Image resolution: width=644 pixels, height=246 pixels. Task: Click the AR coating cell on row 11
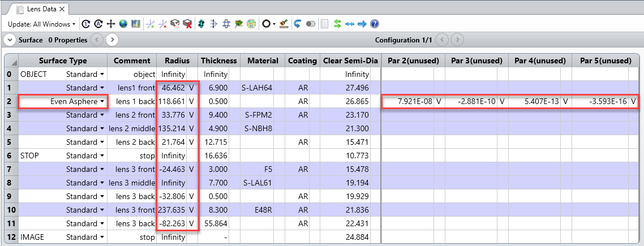(298, 223)
